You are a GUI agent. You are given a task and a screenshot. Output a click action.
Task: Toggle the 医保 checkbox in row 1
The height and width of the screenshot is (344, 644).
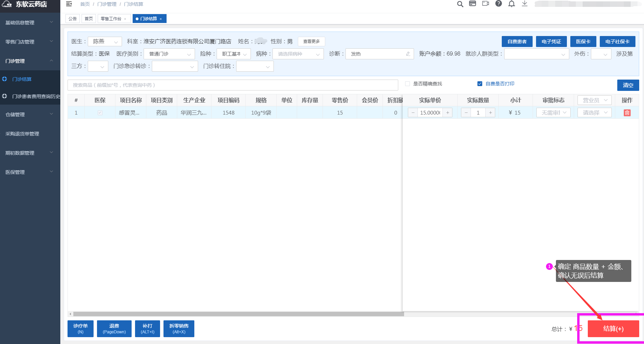point(100,113)
